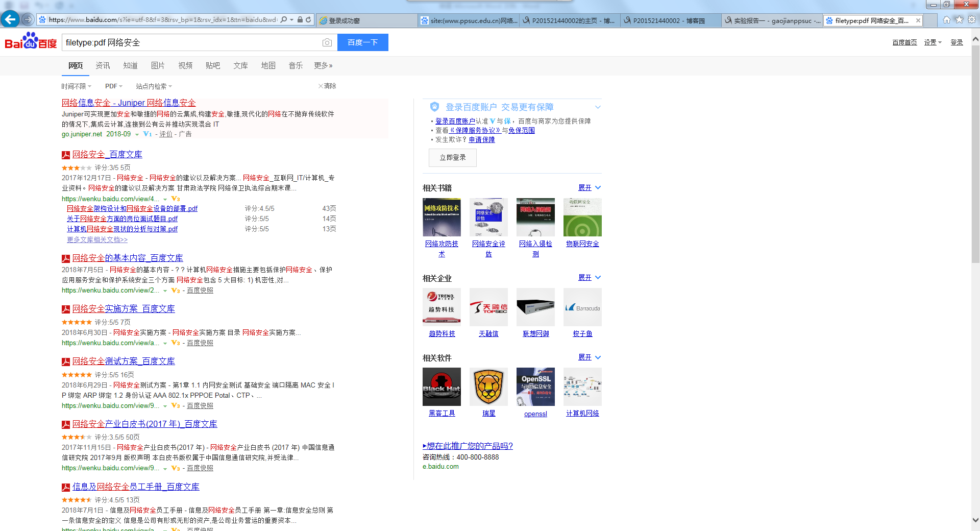Switch to the 图片 tab
Screen dimensions: 980x531
point(158,65)
